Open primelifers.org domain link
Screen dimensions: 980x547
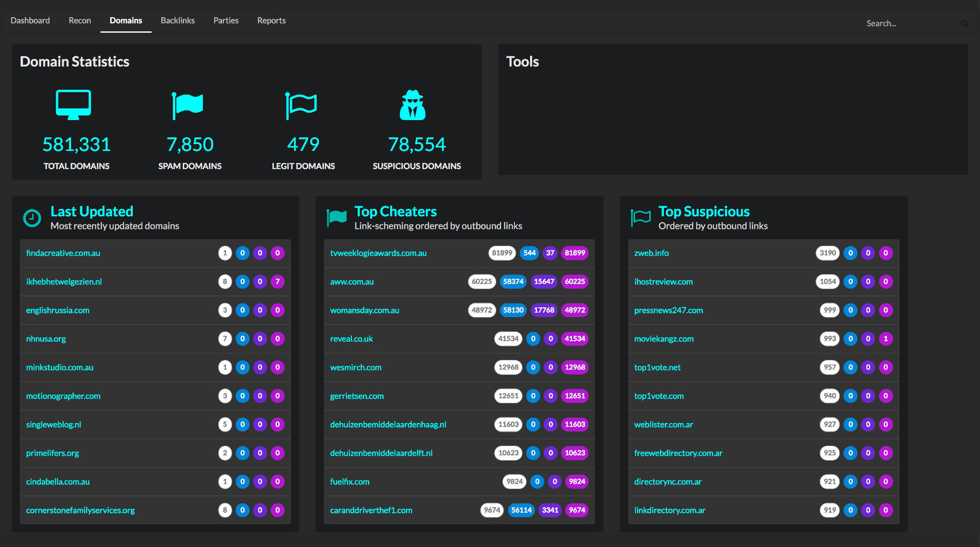(x=52, y=453)
